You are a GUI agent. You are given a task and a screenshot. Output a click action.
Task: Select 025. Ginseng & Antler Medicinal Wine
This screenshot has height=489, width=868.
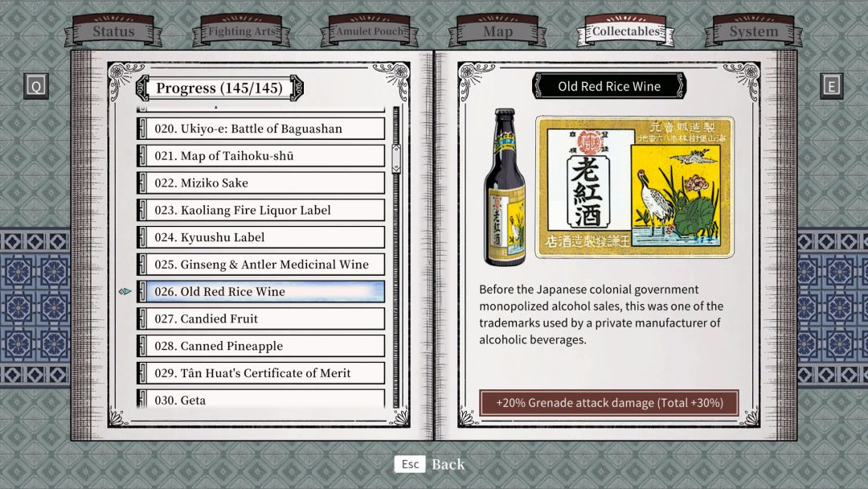(x=260, y=265)
